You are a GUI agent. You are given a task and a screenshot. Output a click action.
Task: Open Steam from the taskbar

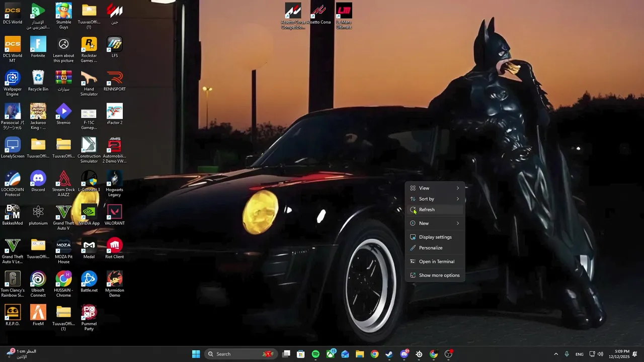pos(389,354)
